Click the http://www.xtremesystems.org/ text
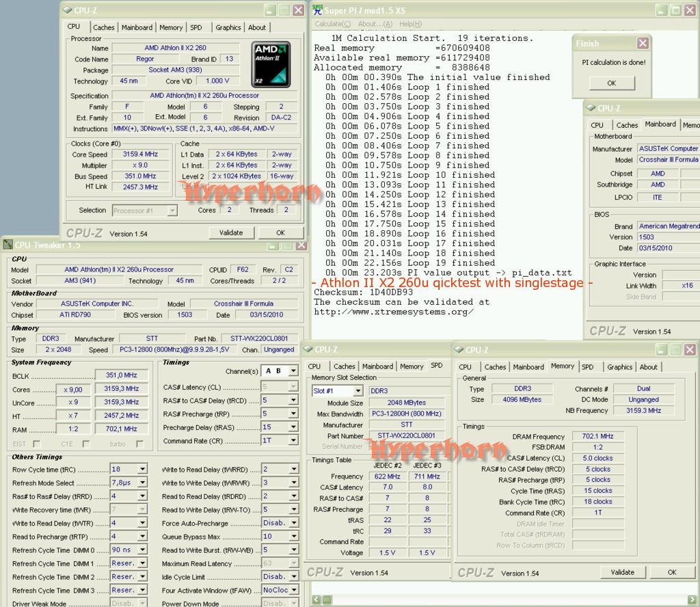 pyautogui.click(x=393, y=312)
